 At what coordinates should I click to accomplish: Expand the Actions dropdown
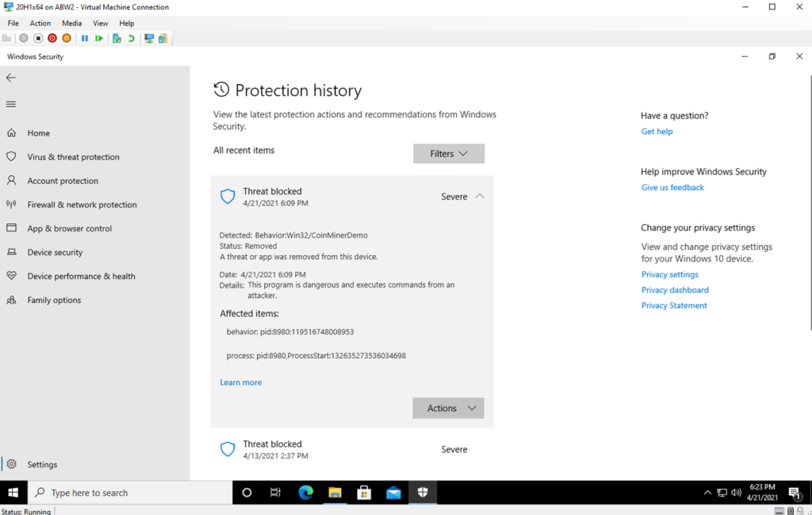[448, 408]
